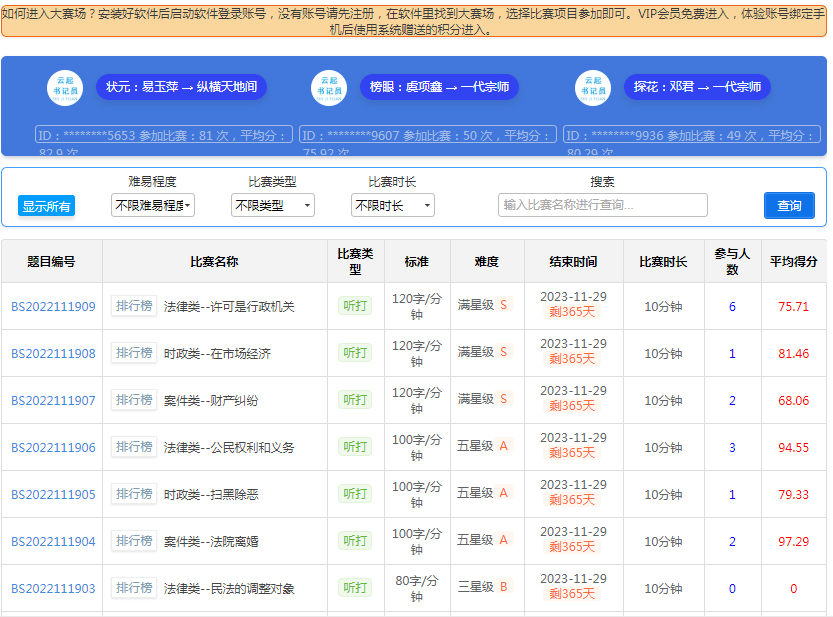Click the 听打 tag in row BS2022111906

point(355,447)
